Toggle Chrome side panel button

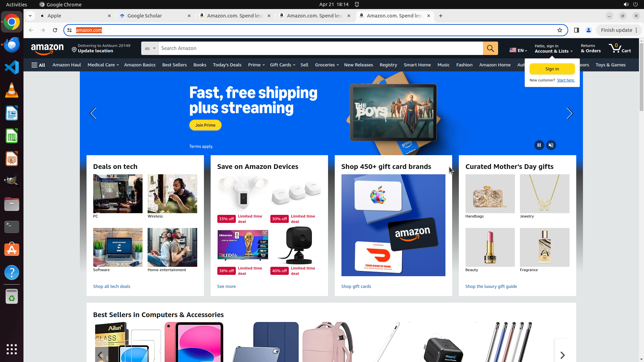(576, 30)
